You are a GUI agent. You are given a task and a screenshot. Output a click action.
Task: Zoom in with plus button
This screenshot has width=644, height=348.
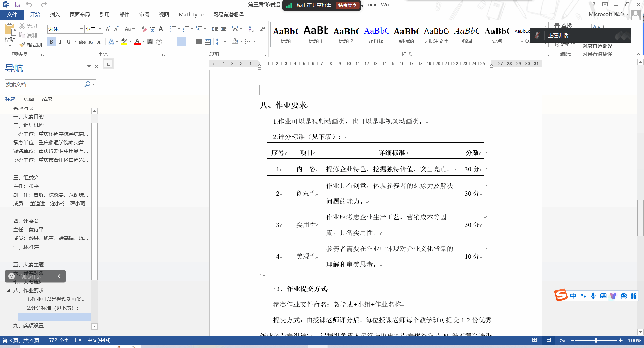pos(621,340)
